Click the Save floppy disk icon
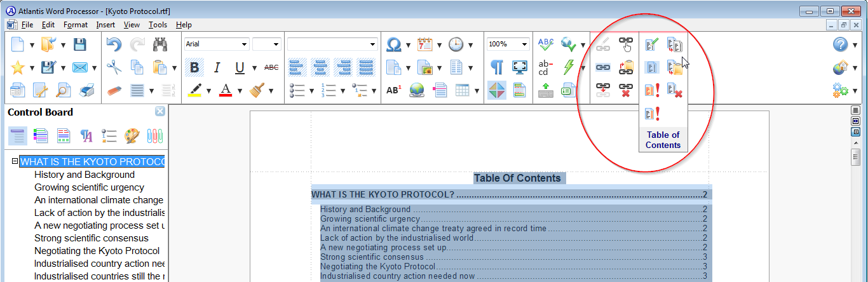The width and height of the screenshot is (868, 282). coord(79,44)
